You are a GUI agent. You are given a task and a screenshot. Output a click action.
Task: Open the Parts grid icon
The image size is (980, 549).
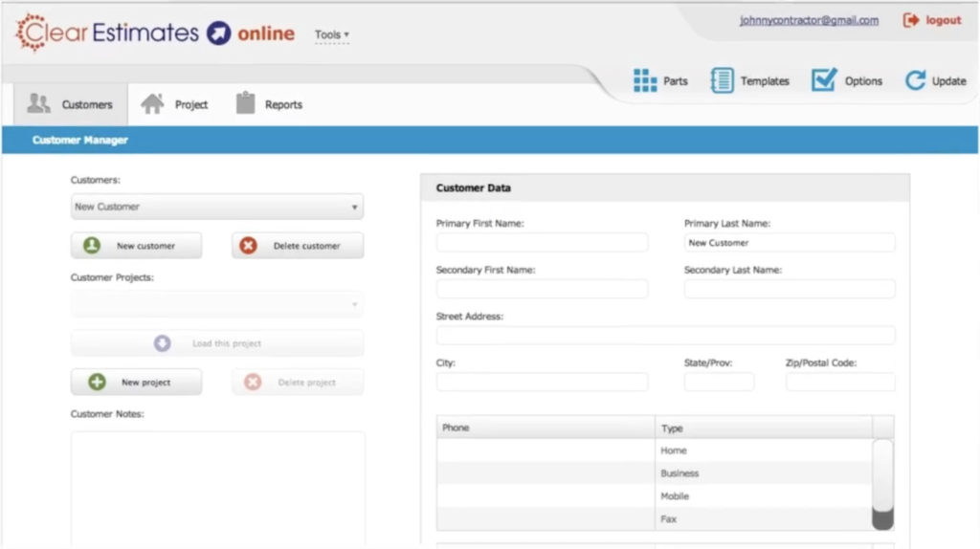[x=645, y=81]
